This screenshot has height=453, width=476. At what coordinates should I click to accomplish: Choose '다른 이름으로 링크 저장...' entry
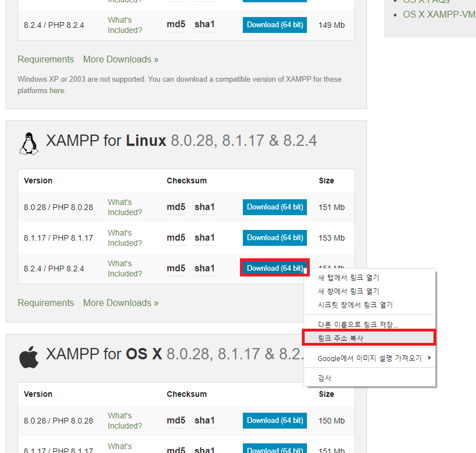(x=370, y=324)
